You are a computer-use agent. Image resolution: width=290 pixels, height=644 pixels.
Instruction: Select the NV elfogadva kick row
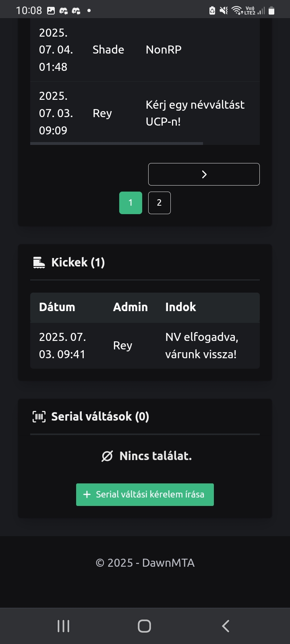point(145,346)
